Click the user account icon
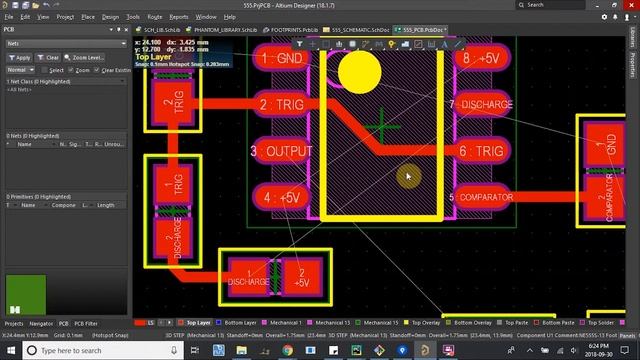 click(x=627, y=17)
